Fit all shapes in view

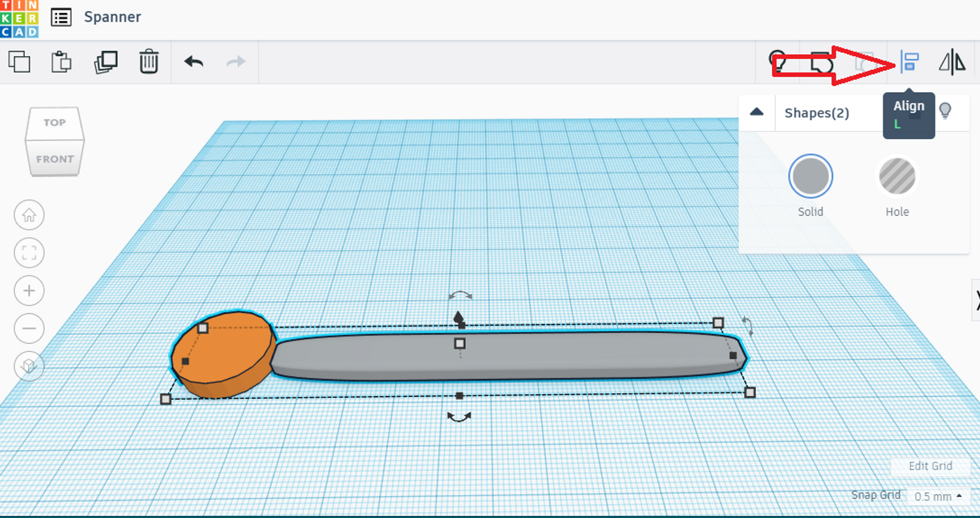pyautogui.click(x=29, y=253)
